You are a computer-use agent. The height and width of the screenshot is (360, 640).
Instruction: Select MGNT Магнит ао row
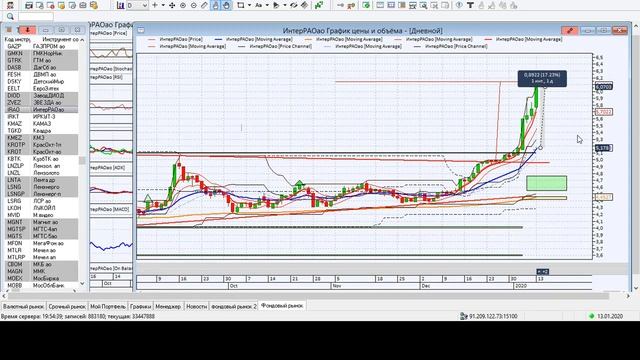pyautogui.click(x=41, y=222)
